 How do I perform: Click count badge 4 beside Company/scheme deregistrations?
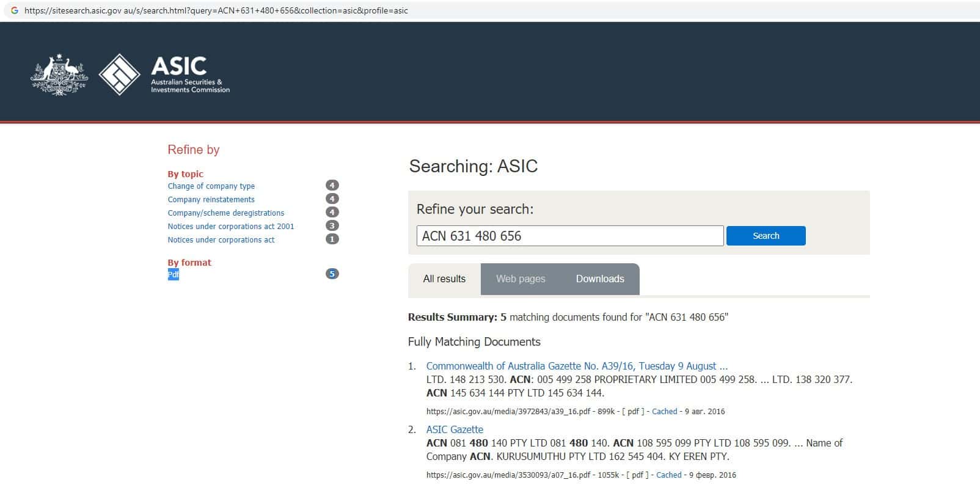tap(332, 212)
